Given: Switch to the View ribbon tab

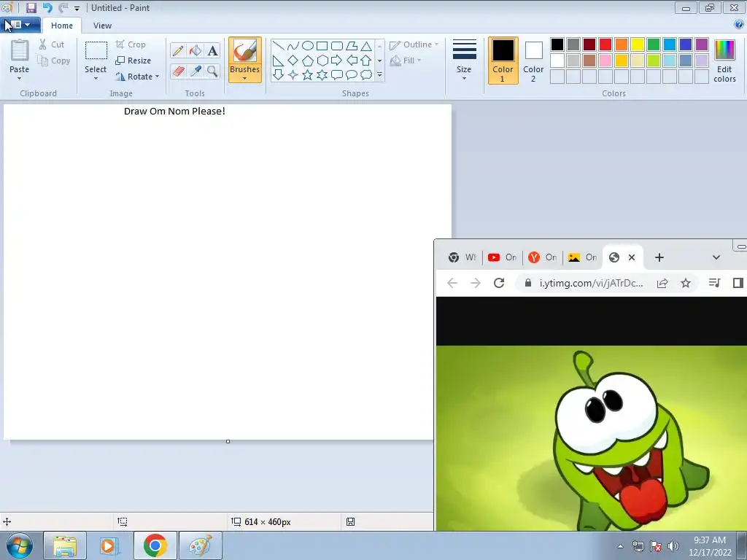Looking at the screenshot, I should coord(102,26).
